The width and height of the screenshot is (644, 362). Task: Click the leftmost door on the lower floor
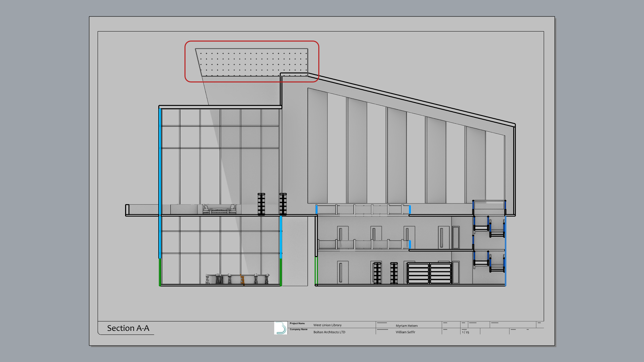point(342,272)
